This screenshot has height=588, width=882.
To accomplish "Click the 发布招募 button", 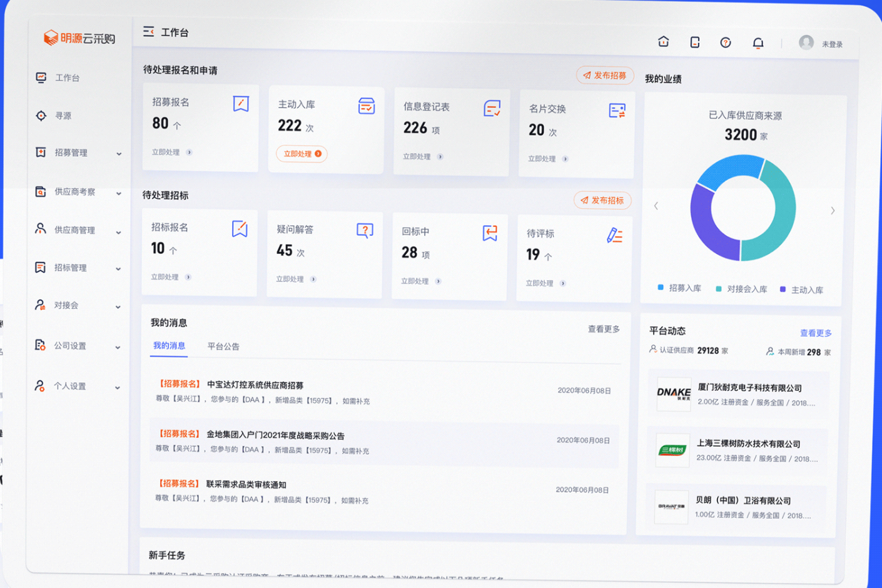I will tap(605, 76).
